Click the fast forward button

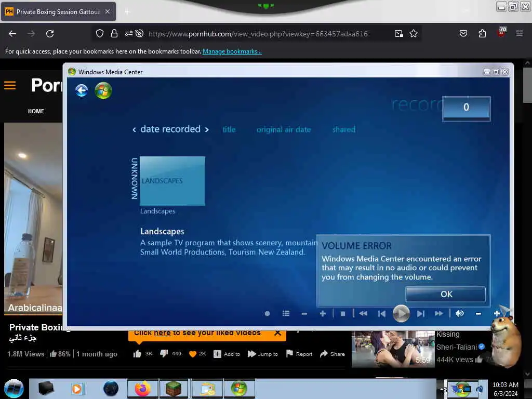pyautogui.click(x=439, y=313)
